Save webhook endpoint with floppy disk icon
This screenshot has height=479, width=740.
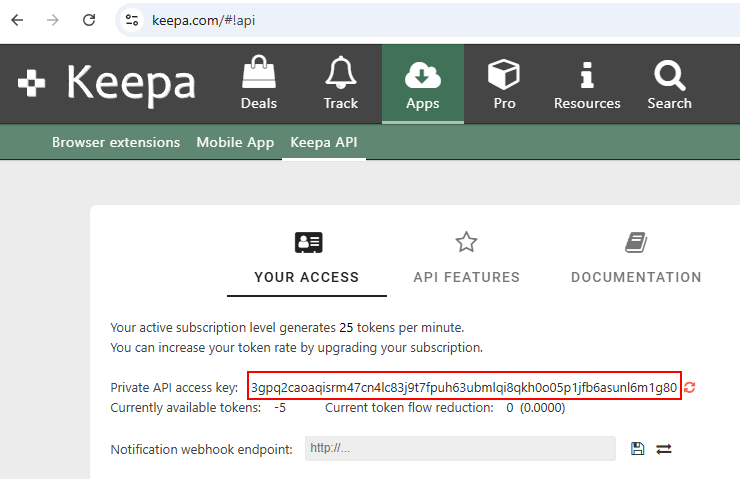tap(637, 448)
